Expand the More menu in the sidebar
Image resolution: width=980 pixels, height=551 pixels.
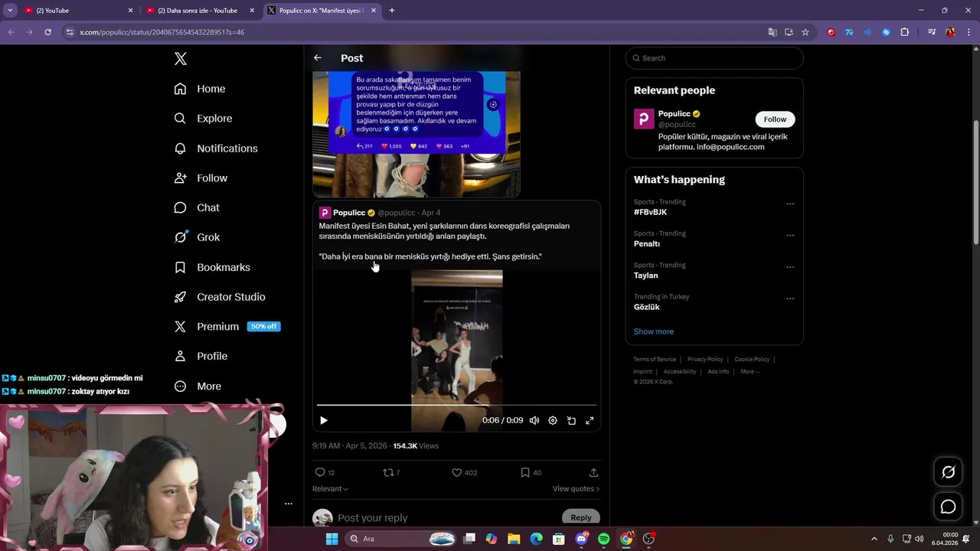[198, 386]
